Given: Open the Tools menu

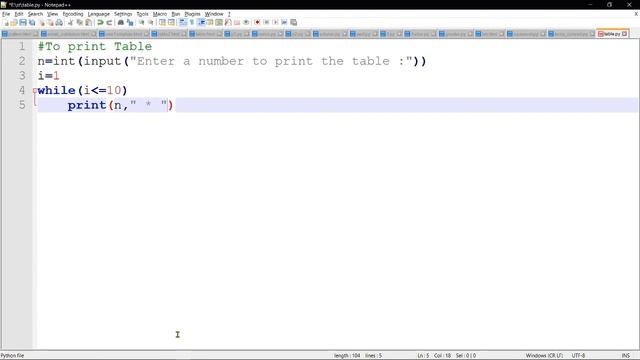Looking at the screenshot, I should 142,14.
